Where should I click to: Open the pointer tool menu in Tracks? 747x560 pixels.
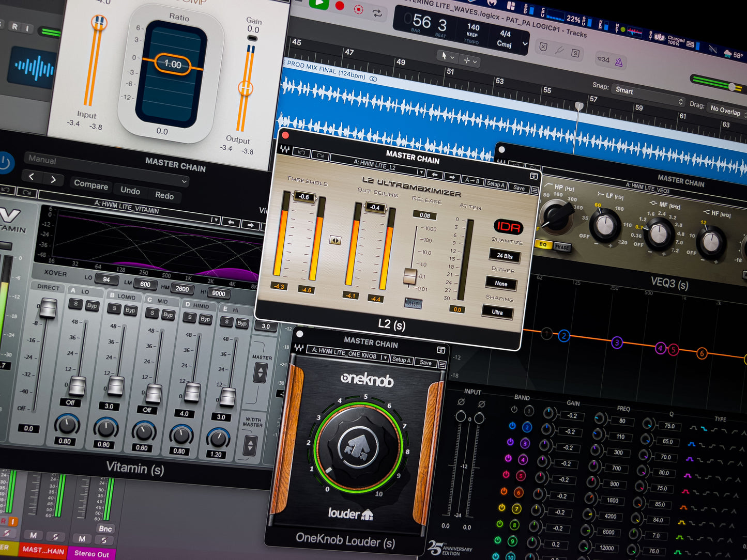click(x=446, y=56)
